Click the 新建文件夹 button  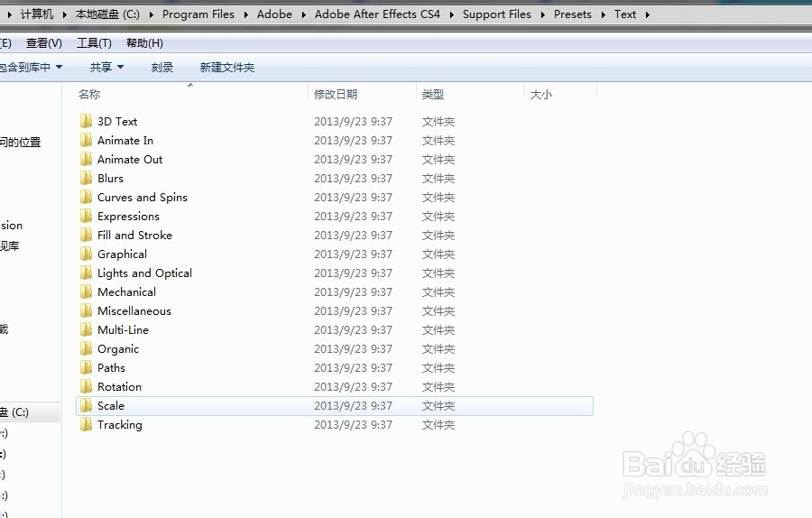[x=227, y=68]
